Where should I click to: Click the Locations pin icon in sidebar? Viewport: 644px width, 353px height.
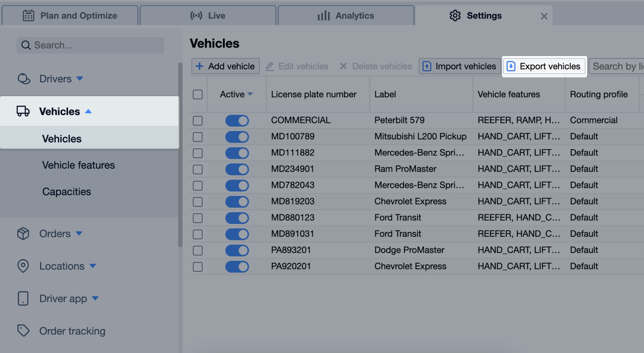point(23,266)
